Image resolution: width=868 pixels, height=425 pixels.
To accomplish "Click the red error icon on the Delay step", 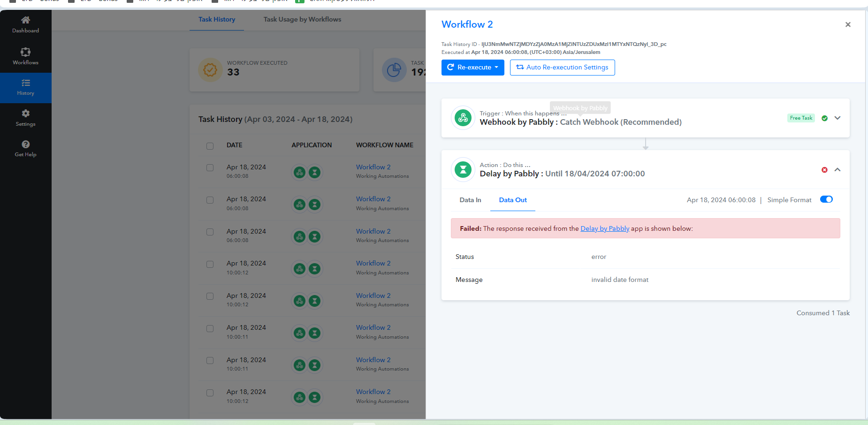I will pos(824,170).
